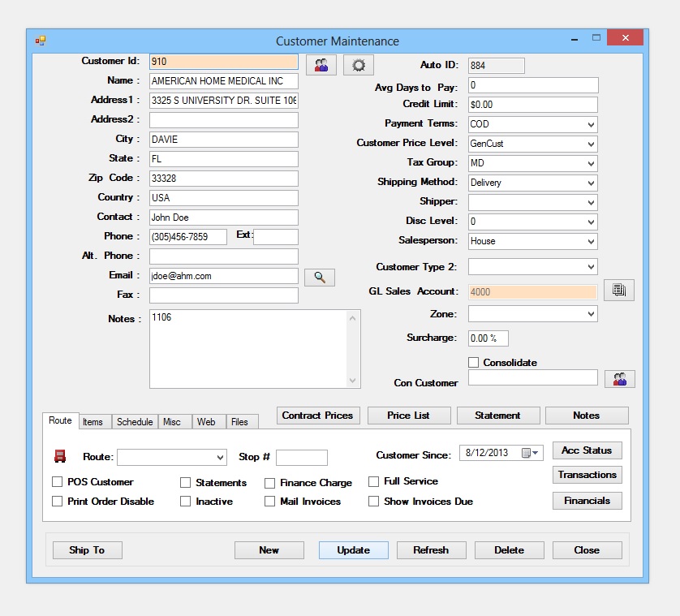680x616 pixels.
Task: Click Notes scrollbar up arrow
Action: 352,318
